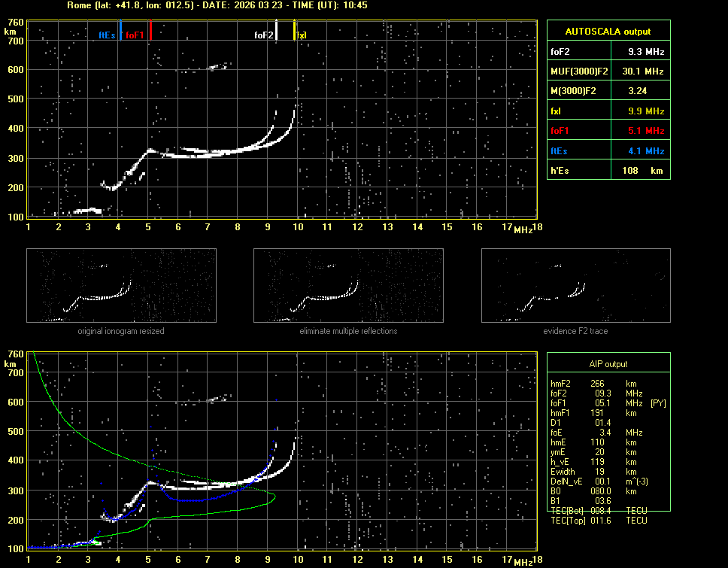Screen dimensions: 728x568
Task: Click the AIP output header
Action: [x=608, y=364]
